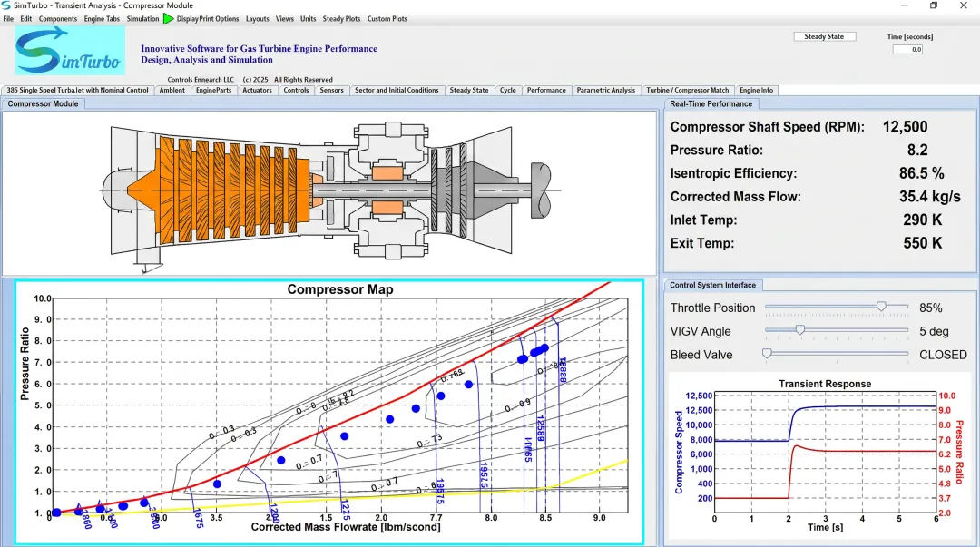Switch to the Controls tab
Image resolution: width=980 pixels, height=547 pixels.
point(296,90)
